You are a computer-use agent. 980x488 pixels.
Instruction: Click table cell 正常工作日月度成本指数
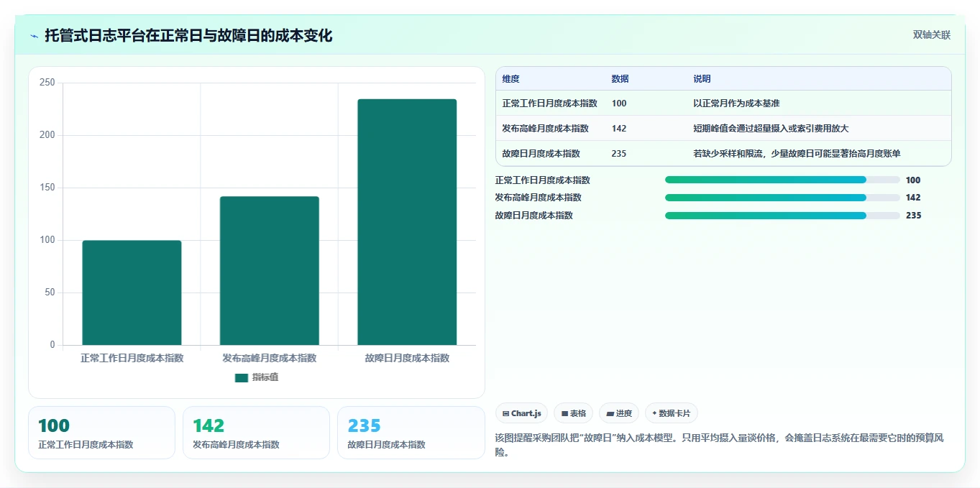pos(549,103)
